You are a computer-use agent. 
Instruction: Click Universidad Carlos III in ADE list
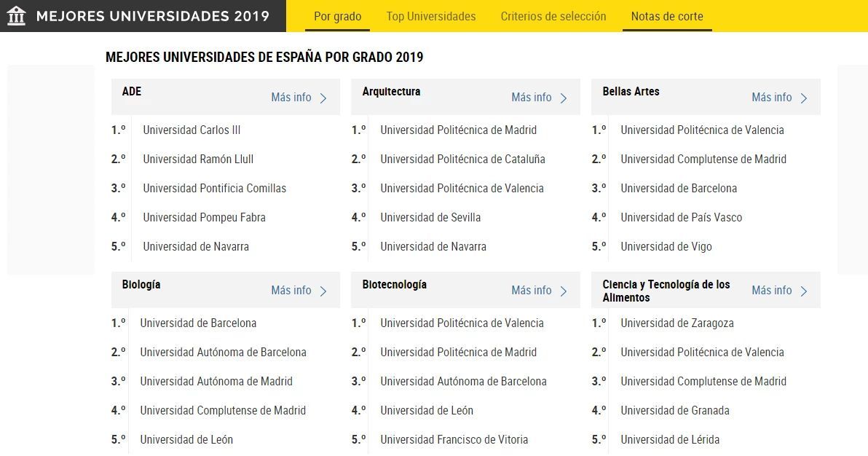click(192, 130)
